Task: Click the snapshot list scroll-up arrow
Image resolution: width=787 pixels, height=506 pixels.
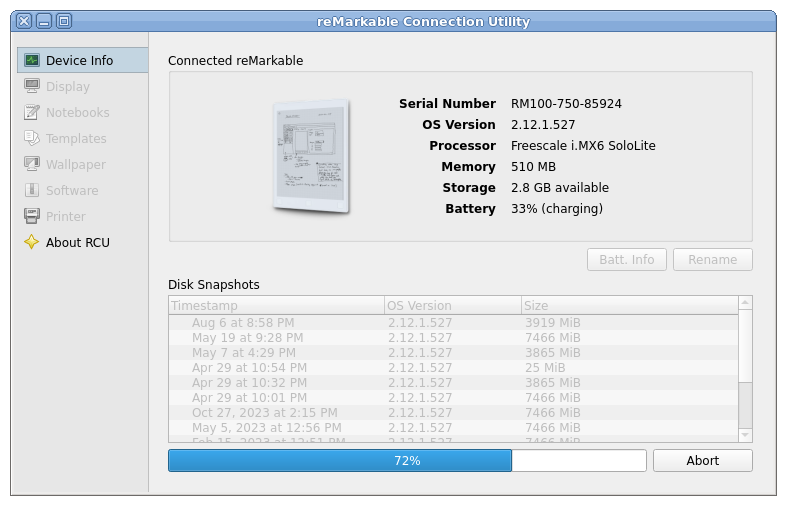Action: [745, 303]
